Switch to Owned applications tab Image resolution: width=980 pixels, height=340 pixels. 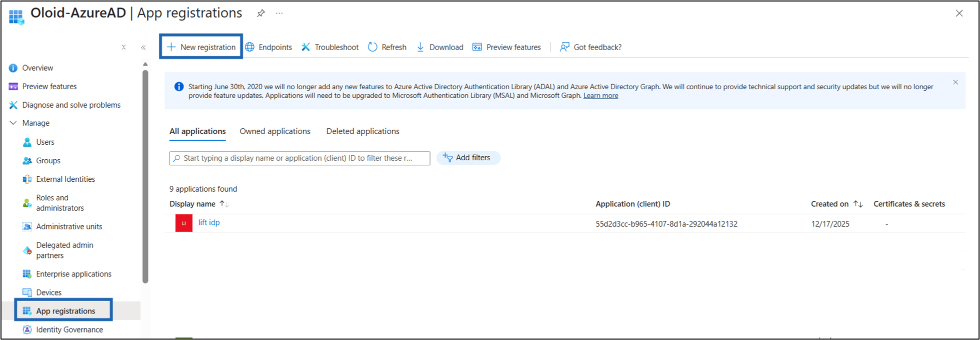[x=275, y=131]
